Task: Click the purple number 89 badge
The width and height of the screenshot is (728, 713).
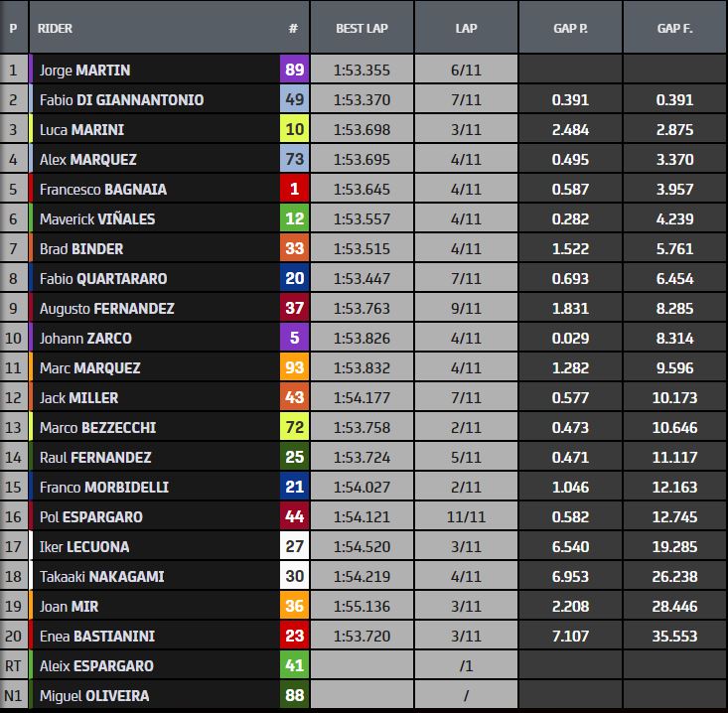Action: (x=294, y=71)
